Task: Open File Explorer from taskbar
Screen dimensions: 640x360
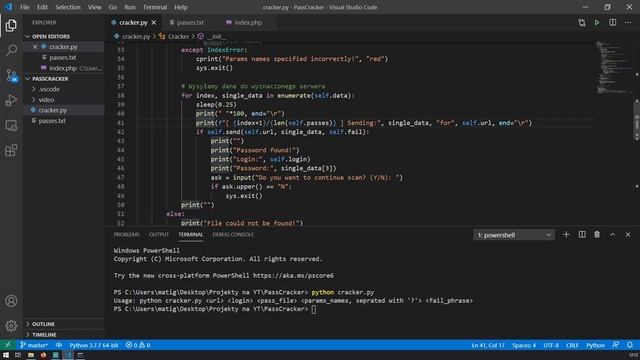Action: tap(31, 355)
